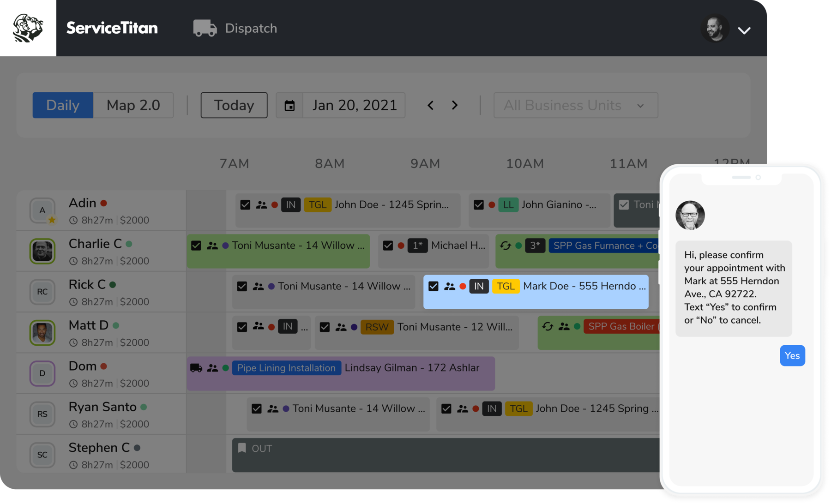Image resolution: width=831 pixels, height=504 pixels.
Task: Click Matt D's technician avatar
Action: pos(42,333)
